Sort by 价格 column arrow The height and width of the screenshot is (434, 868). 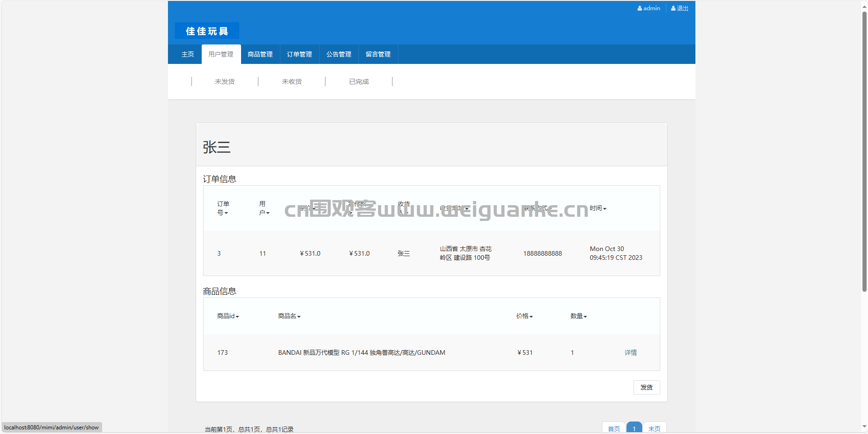tap(531, 317)
